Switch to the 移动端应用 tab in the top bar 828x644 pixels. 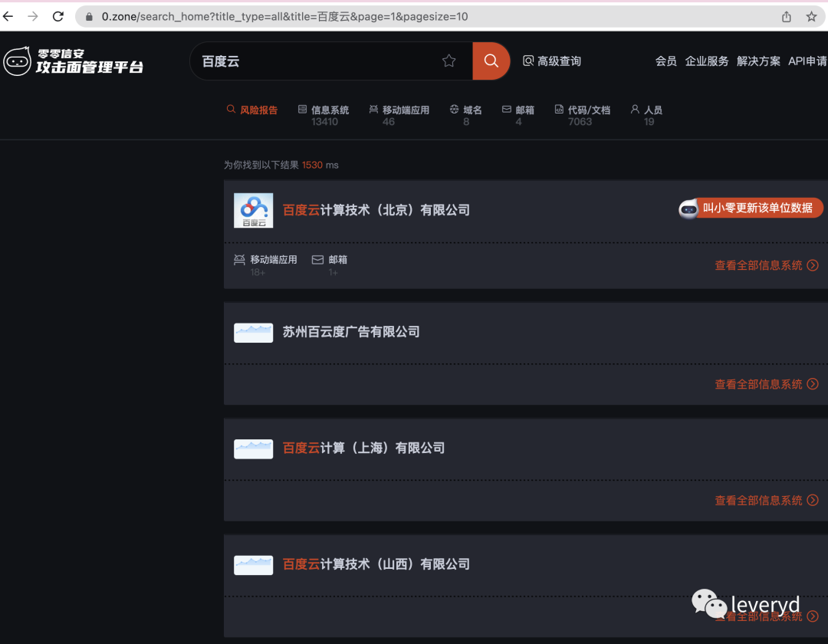coord(399,115)
